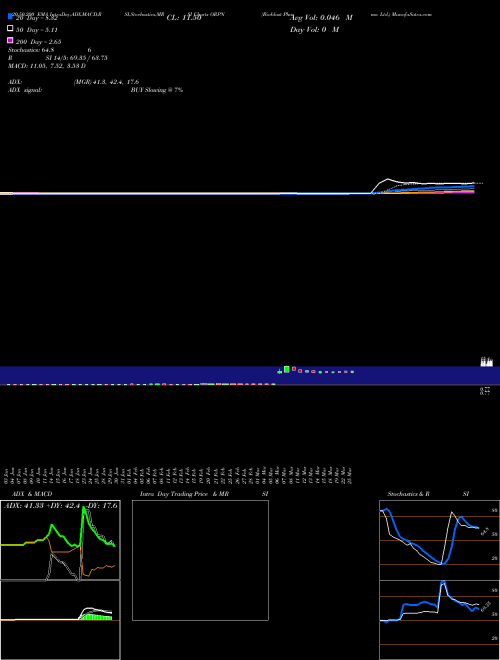Click the 'Intra Day Trading Price & MR' title
Viewport: 500px width, 660px height.
184,494
